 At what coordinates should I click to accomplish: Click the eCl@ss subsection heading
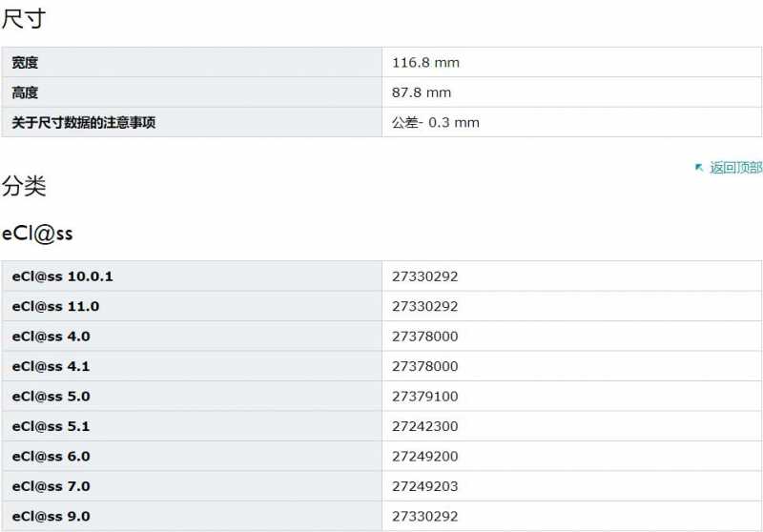click(37, 234)
